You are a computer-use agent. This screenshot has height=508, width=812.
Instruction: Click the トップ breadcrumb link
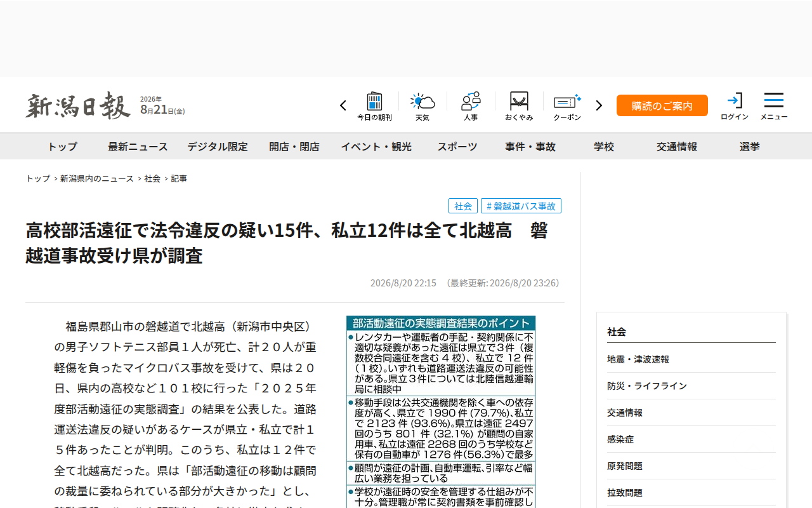pos(38,179)
